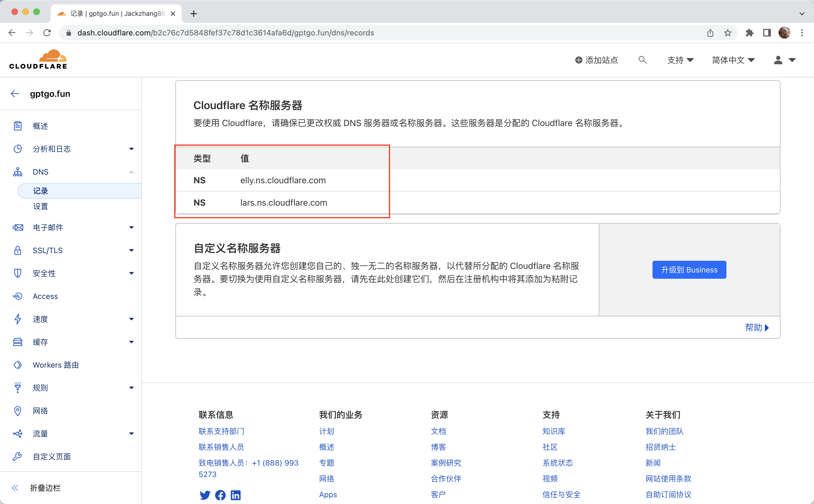Select 设置 under DNS
The width and height of the screenshot is (814, 504).
point(40,206)
